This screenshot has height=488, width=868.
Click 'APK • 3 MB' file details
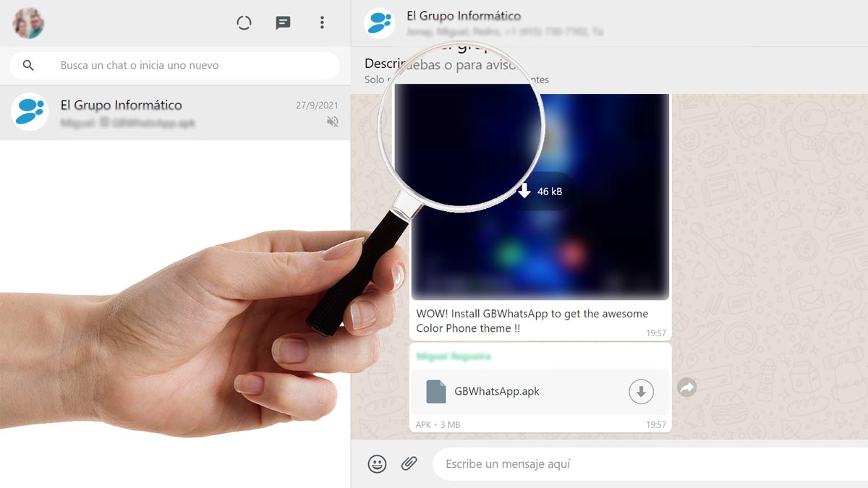pyautogui.click(x=438, y=424)
